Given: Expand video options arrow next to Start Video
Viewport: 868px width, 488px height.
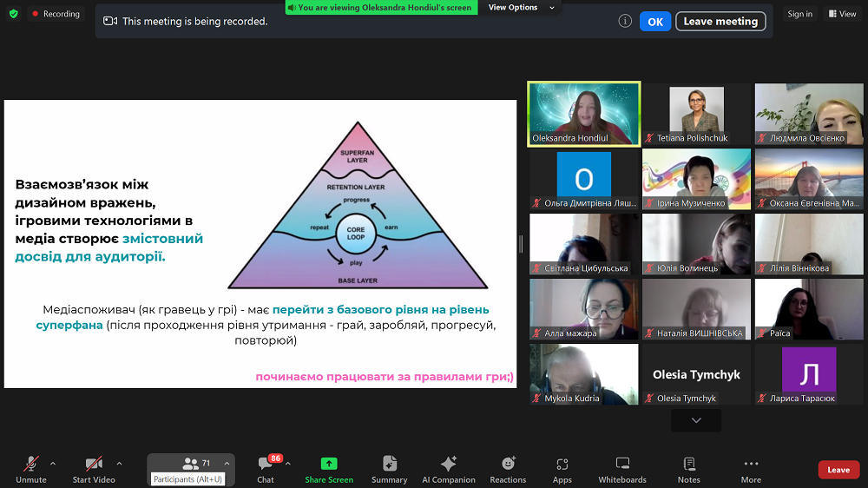Looking at the screenshot, I should (x=119, y=463).
